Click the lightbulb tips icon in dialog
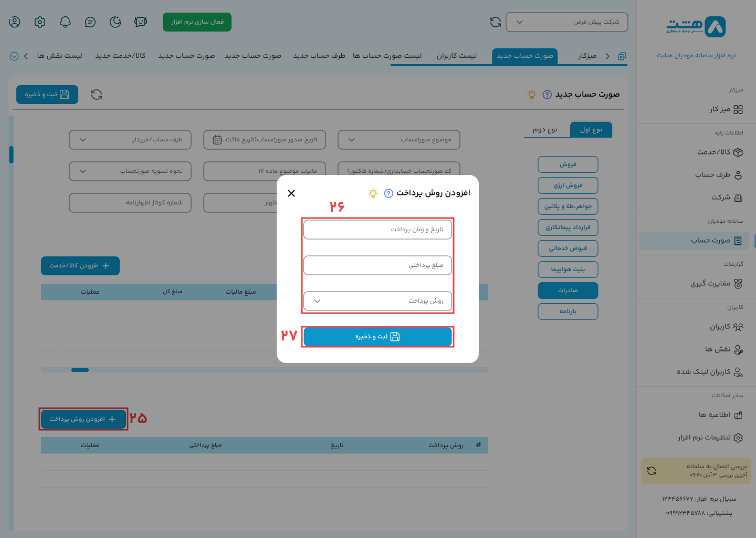 point(373,193)
